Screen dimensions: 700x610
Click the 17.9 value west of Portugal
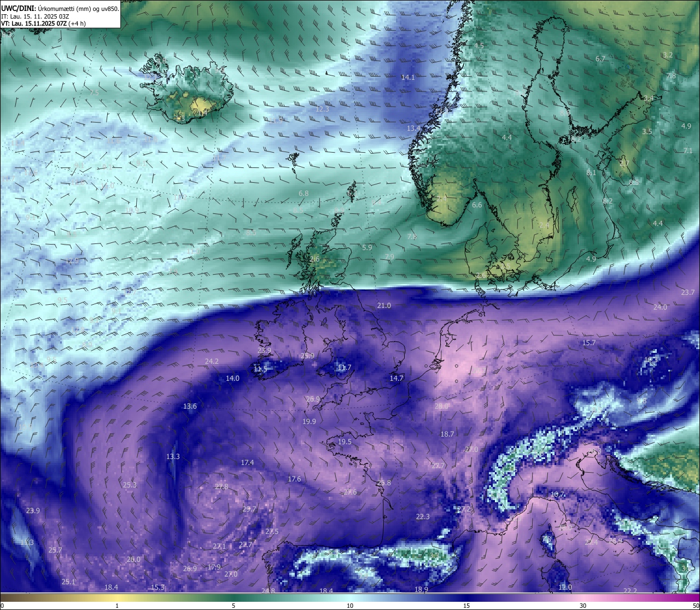214,567
